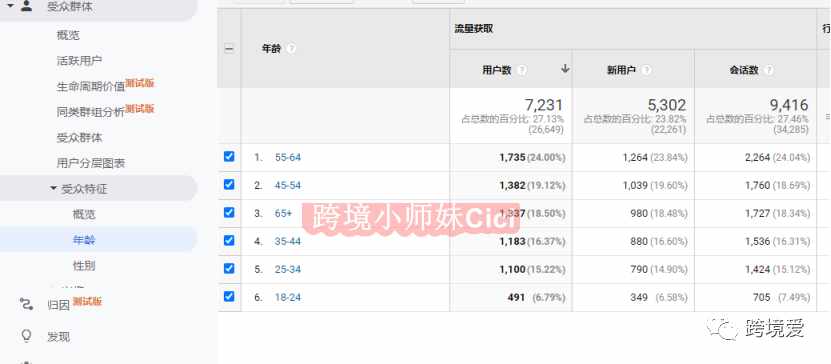This screenshot has width=831, height=364.
Task: Click 1,424 sessions cell
Action: coord(757,270)
